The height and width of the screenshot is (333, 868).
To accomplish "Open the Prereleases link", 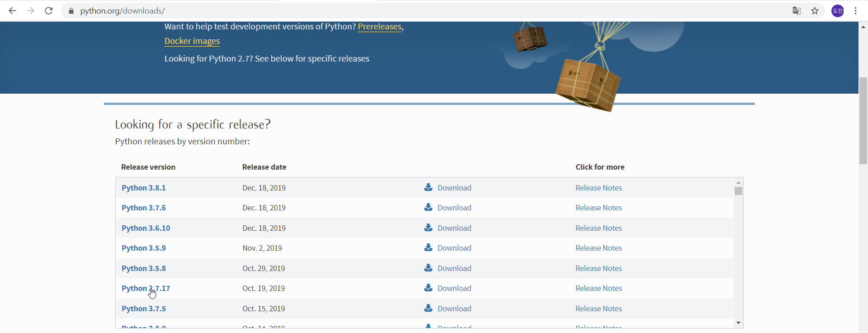I will (x=380, y=27).
